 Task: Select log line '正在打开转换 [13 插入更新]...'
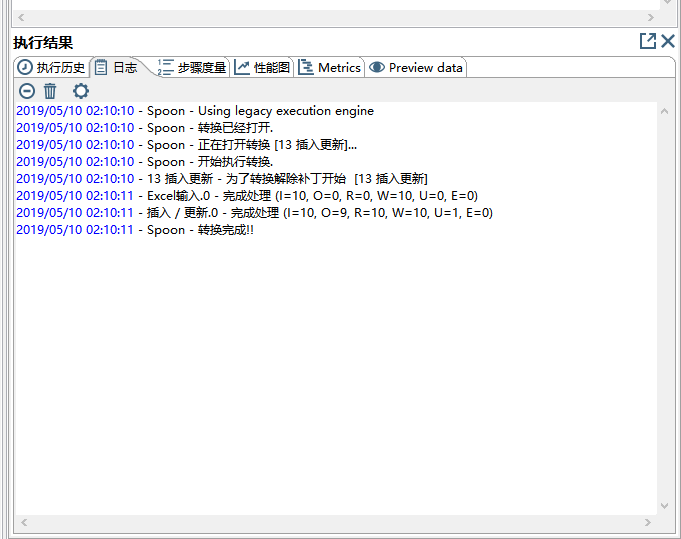(x=187, y=145)
